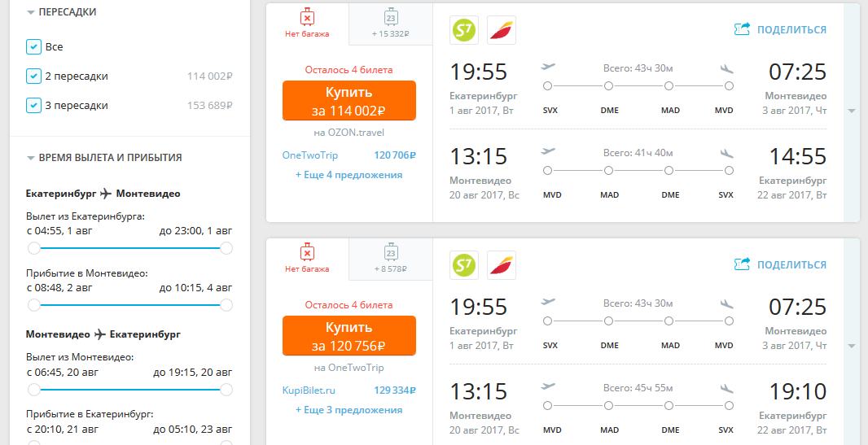
Task: Uncheck the 'Все' transfers checkbox
Action: pyautogui.click(x=33, y=47)
